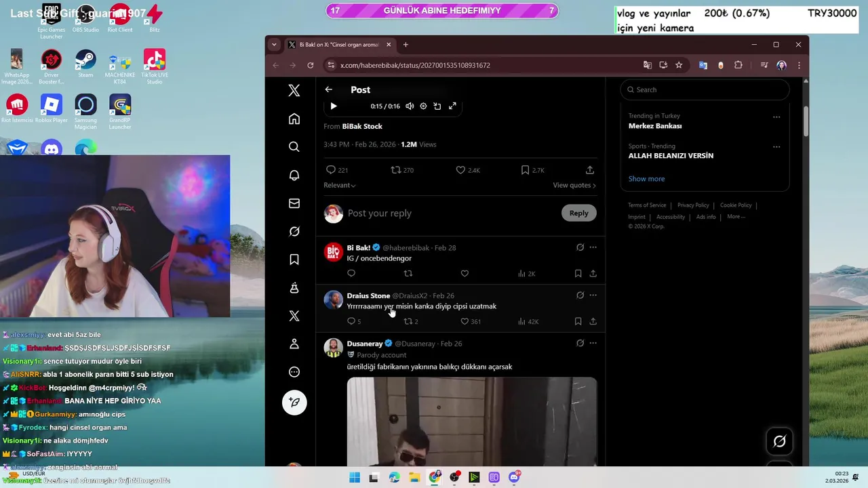Click the Reply button
868x488 pixels.
coord(578,213)
